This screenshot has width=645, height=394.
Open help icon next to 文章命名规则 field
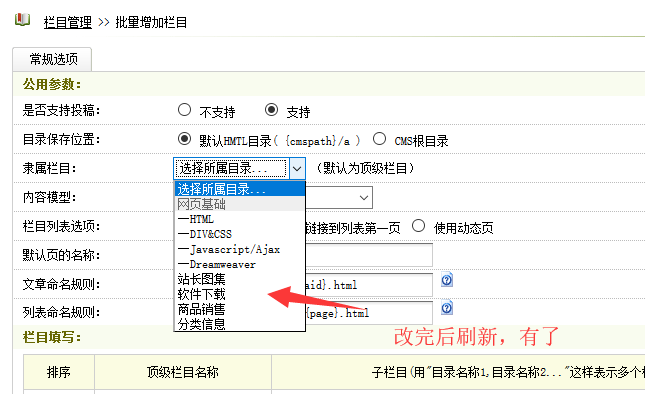[x=447, y=280]
